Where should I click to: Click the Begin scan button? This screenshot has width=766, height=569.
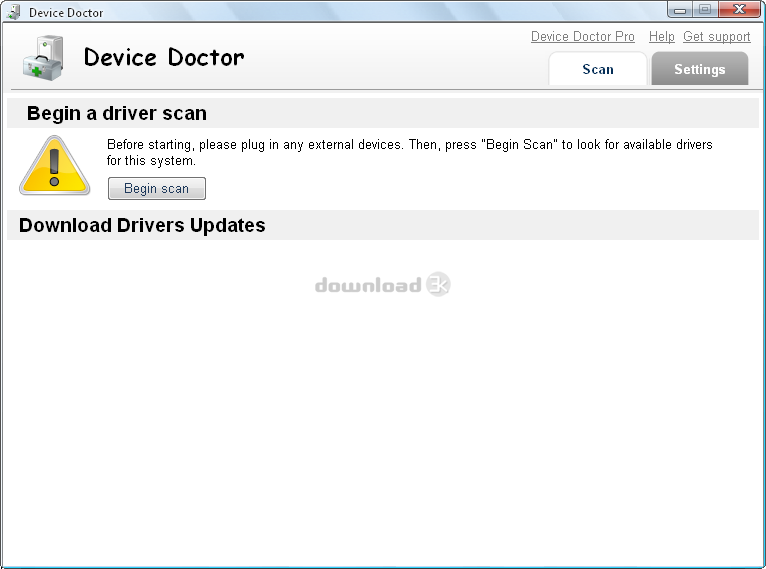[x=156, y=189]
